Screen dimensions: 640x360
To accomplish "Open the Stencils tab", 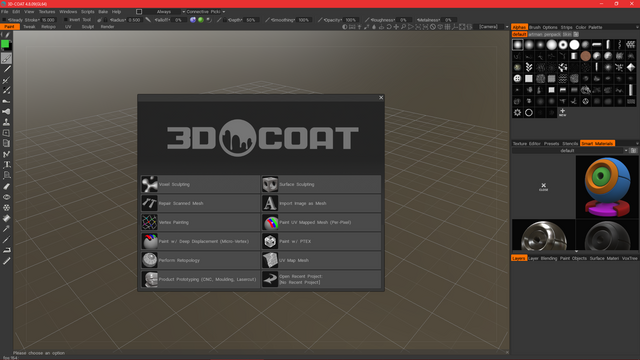I will click(x=570, y=144).
